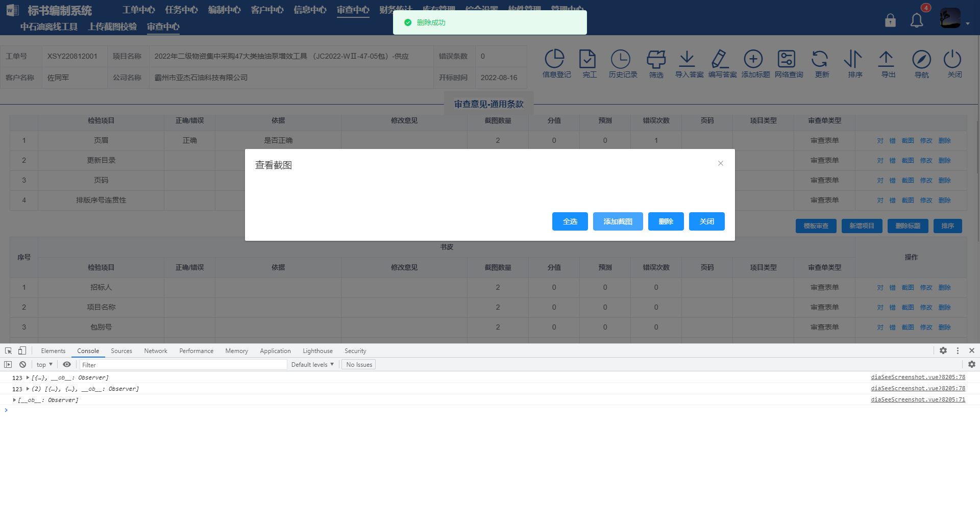The image size is (980, 529).
Task: Open the 工单中心 menu
Action: (x=138, y=10)
